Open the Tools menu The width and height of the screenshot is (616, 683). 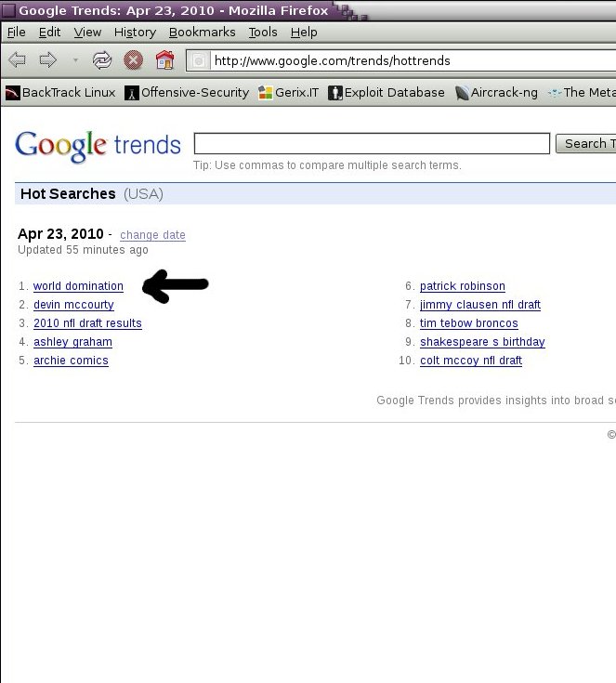(x=263, y=33)
